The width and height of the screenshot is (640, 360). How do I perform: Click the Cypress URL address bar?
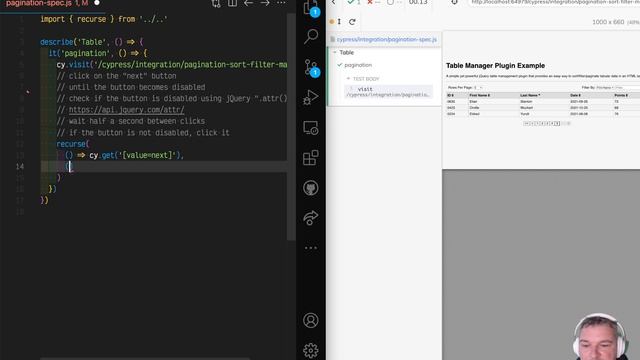[554, 2]
